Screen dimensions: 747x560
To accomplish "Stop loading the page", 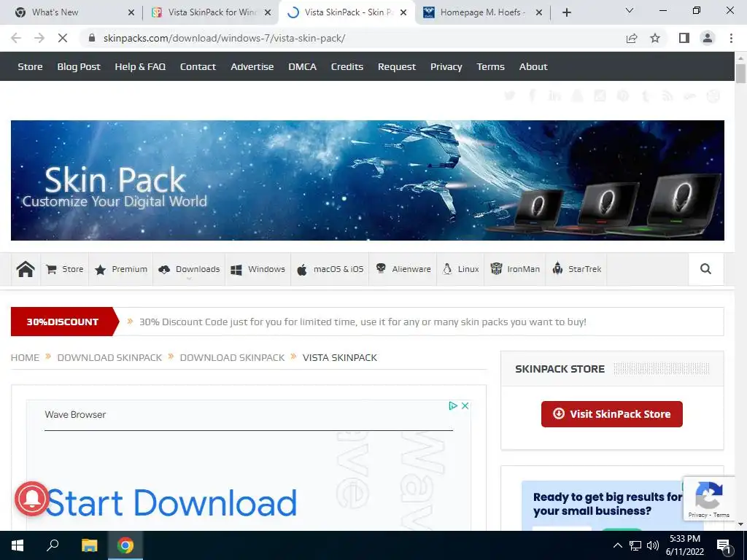I will 63,38.
